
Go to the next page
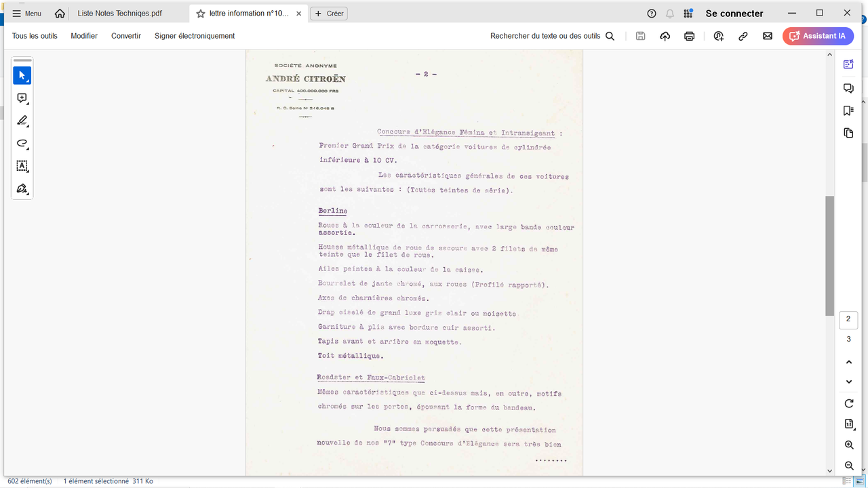coord(849,382)
